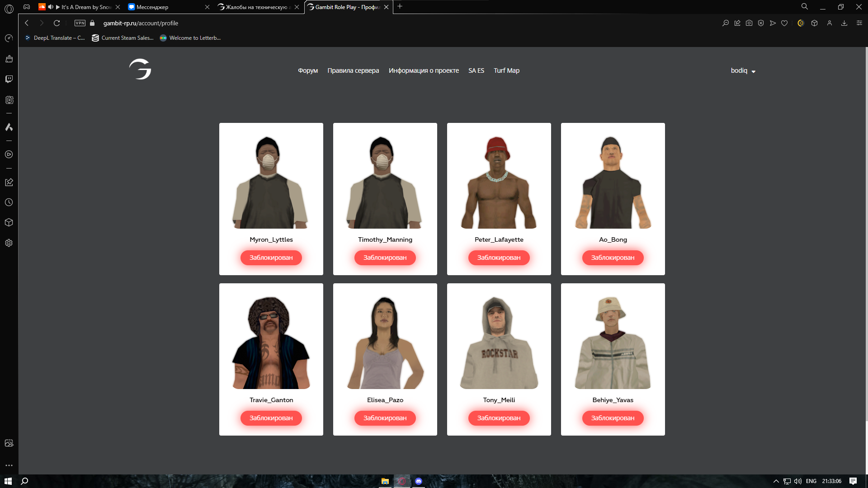This screenshot has width=868, height=488.
Task: Open Правила сервера link in navigation
Action: click(353, 70)
